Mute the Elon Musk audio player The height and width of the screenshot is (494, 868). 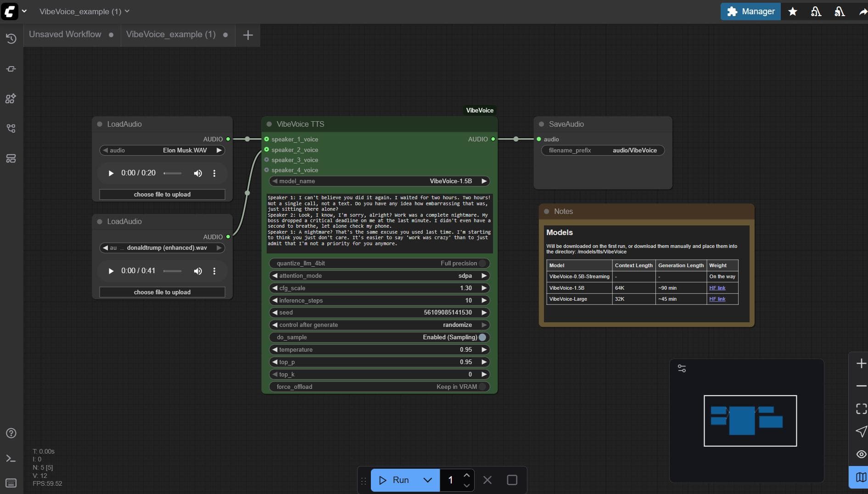[x=198, y=173]
